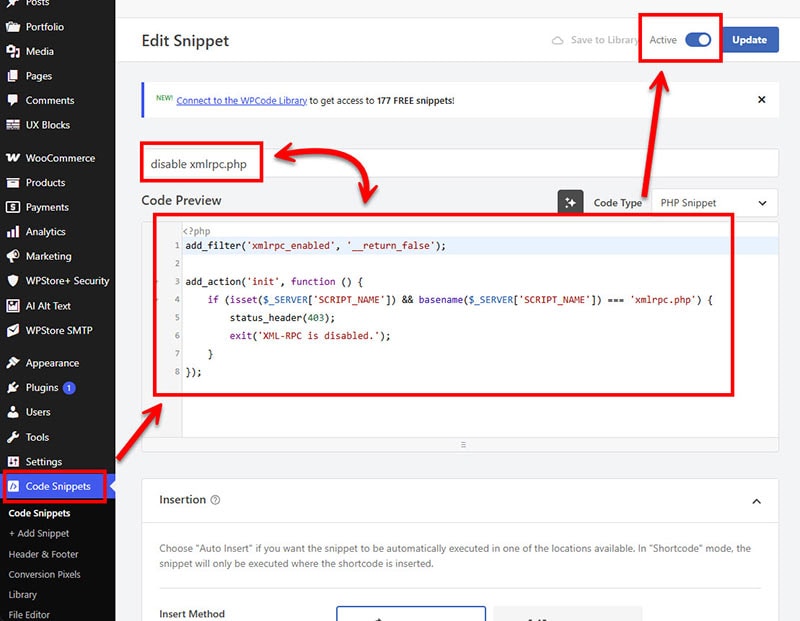800x621 pixels.
Task: Click the Portfolio briefcase icon in sidebar
Action: click(x=13, y=27)
